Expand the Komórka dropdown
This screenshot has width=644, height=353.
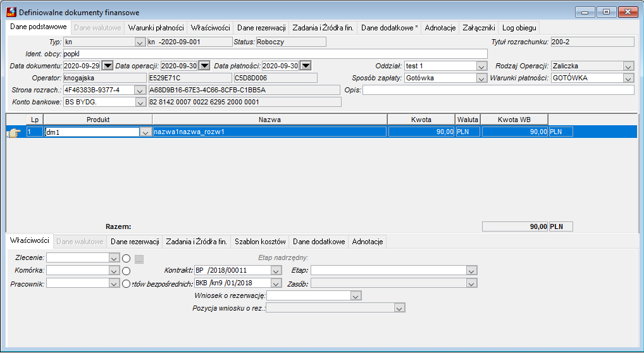pos(115,271)
